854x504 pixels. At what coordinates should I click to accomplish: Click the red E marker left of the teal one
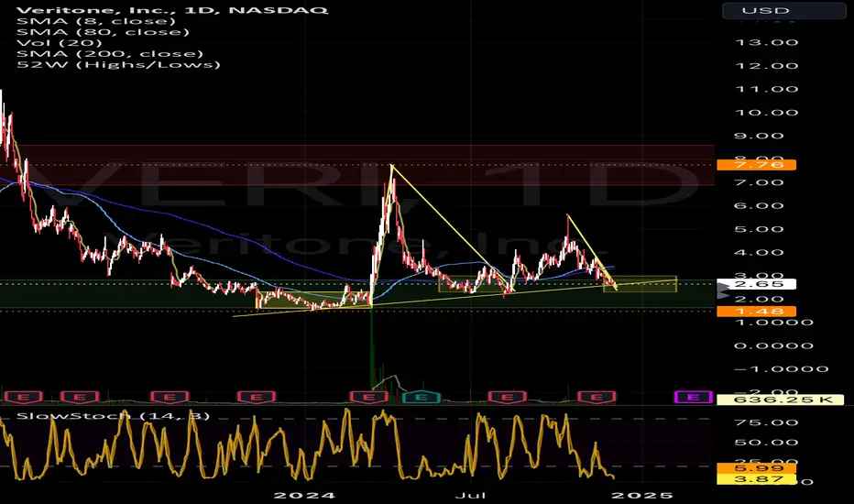pyautogui.click(x=368, y=397)
